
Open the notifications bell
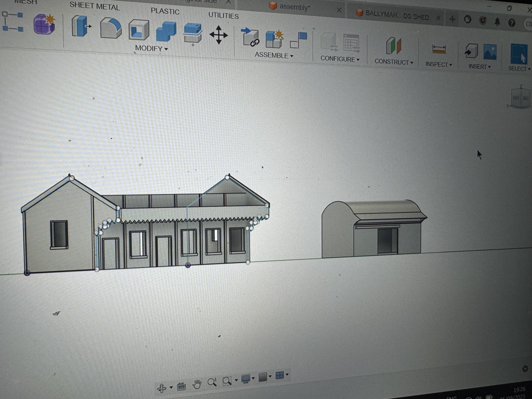point(497,22)
